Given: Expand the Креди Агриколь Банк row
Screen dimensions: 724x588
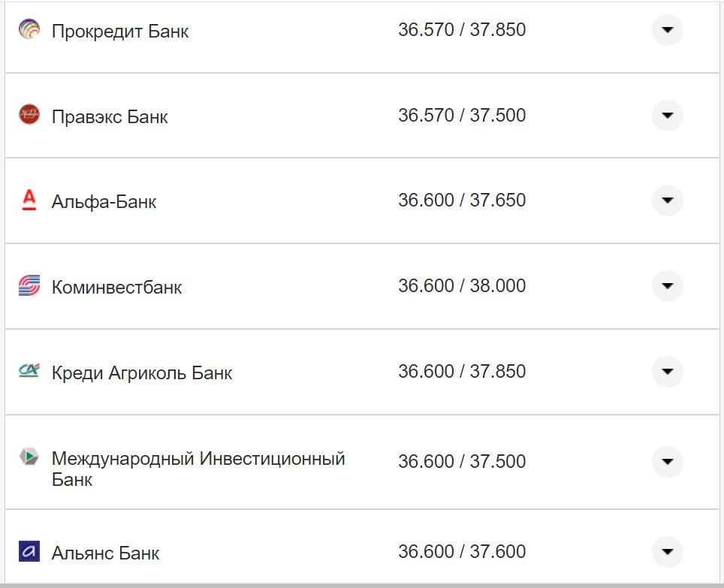Looking at the screenshot, I should coord(667,370).
